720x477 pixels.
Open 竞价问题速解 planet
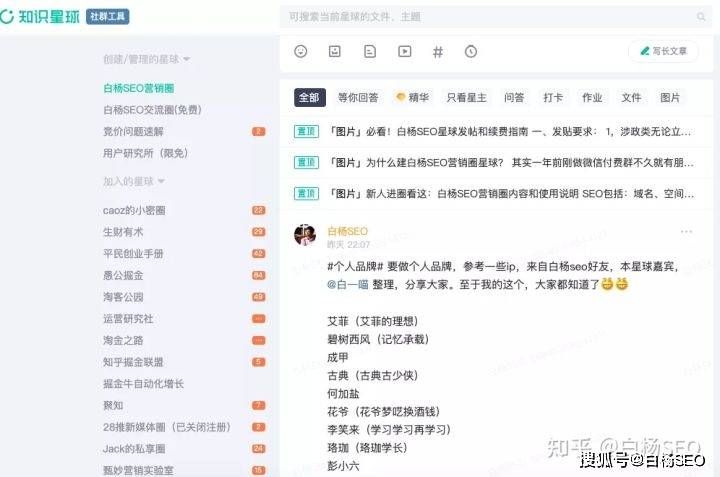[x=133, y=132]
